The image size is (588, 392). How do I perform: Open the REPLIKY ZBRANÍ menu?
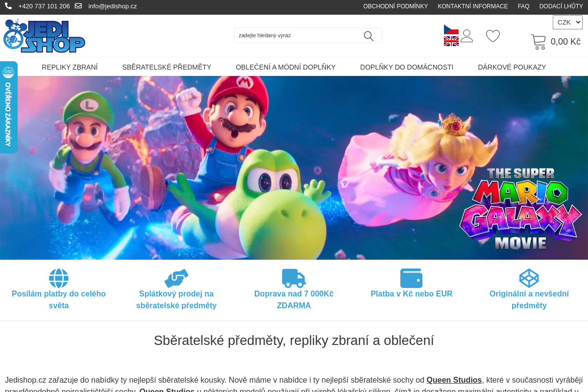coord(70,67)
